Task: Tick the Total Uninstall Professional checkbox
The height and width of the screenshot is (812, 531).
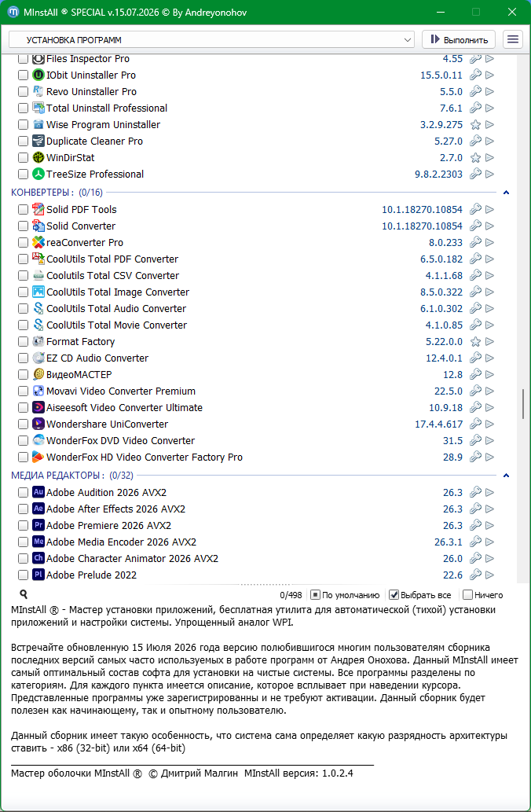Action: point(23,108)
